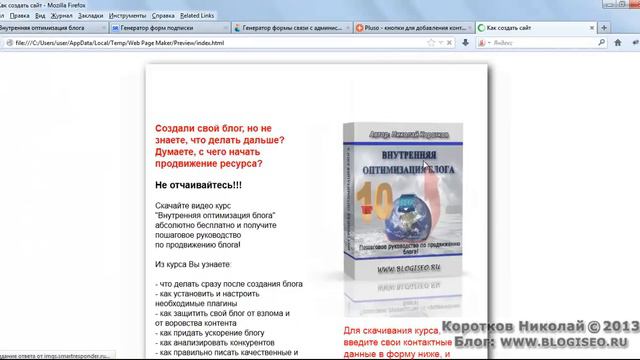Click the line как придать ускорение блогу
The height and width of the screenshot is (360, 640).
point(209,333)
